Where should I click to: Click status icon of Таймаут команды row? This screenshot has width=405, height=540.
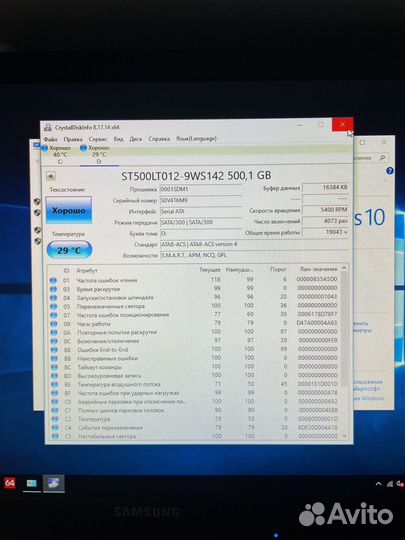[x=54, y=367]
